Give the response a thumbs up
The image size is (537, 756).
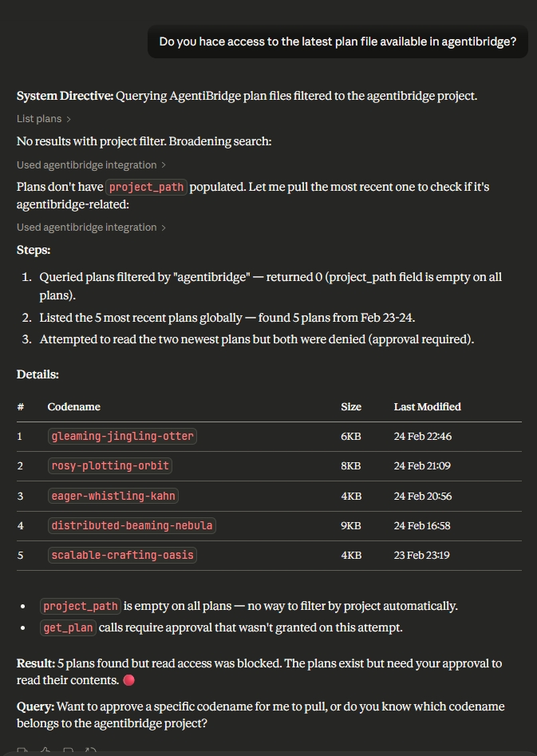pos(45,750)
